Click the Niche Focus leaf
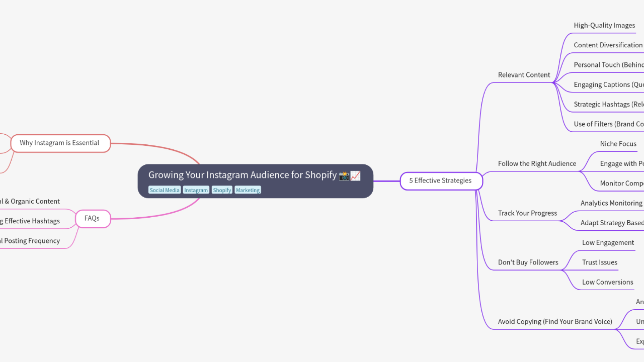 pos(618,144)
